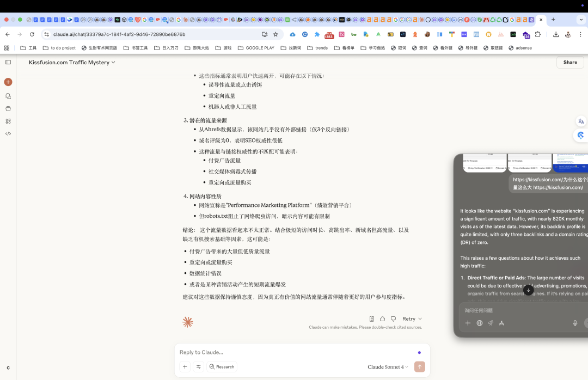Screen dimensions: 588x380
Task: Click the Research button
Action: pyautogui.click(x=222, y=367)
